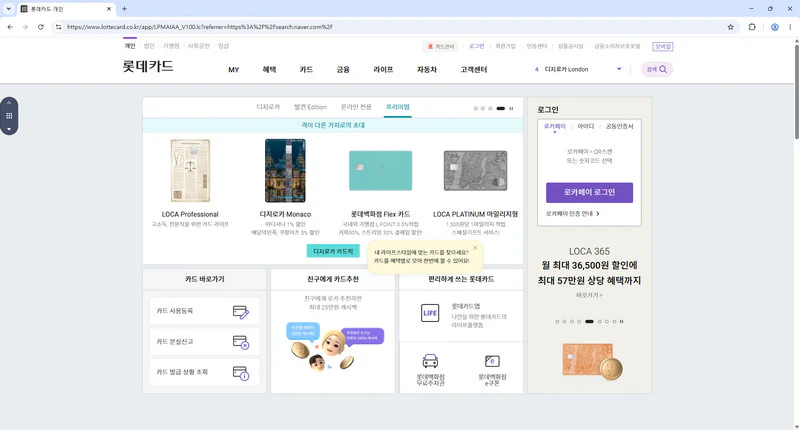This screenshot has width=800, height=430.
Task: Click the browser back arrow
Action: tap(10, 27)
